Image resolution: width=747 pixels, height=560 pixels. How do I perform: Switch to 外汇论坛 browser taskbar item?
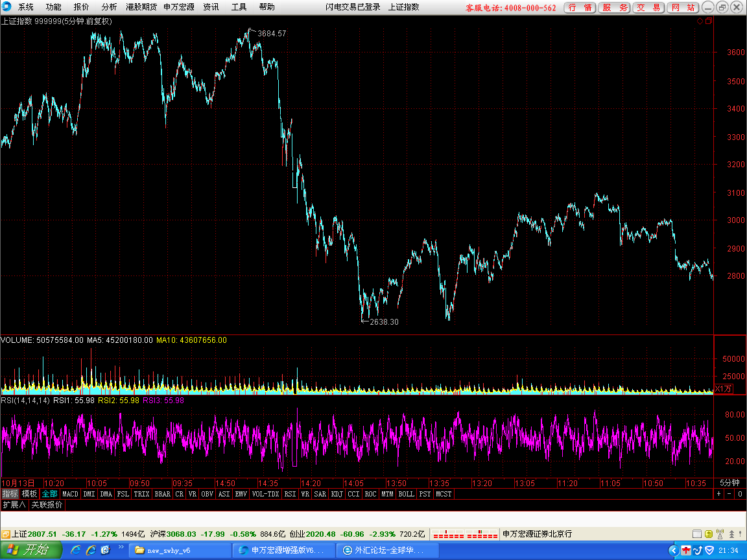(387, 550)
